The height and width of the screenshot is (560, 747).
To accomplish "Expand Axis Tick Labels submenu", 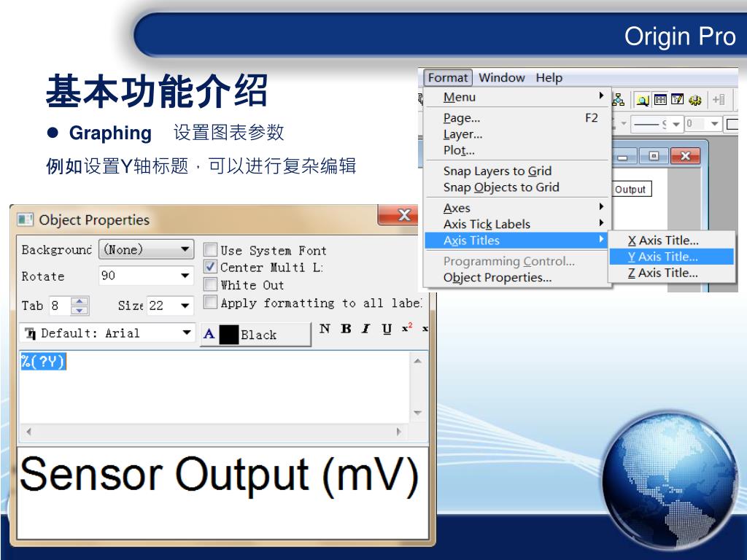I will coord(517,224).
